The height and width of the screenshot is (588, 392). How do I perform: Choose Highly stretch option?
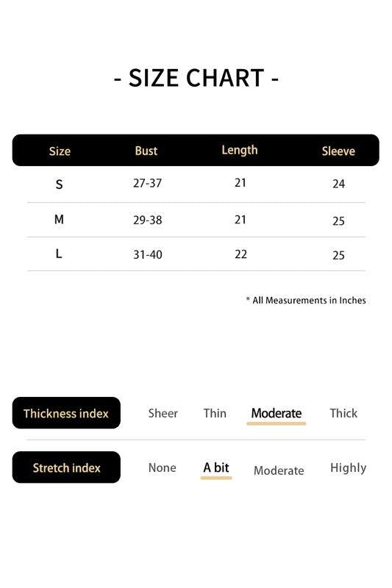pyautogui.click(x=348, y=468)
